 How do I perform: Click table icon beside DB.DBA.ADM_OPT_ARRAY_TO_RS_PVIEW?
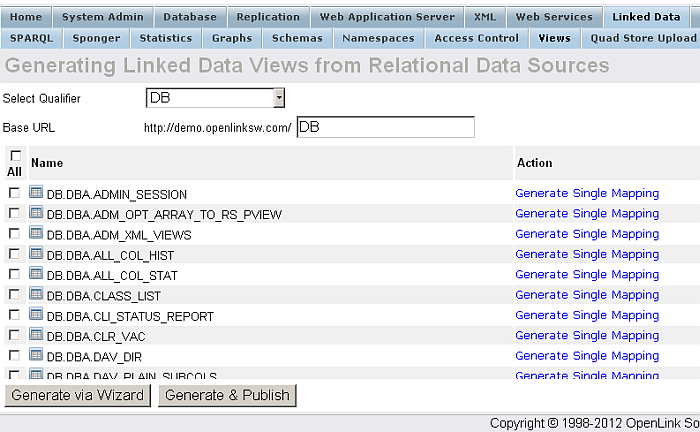click(x=36, y=212)
